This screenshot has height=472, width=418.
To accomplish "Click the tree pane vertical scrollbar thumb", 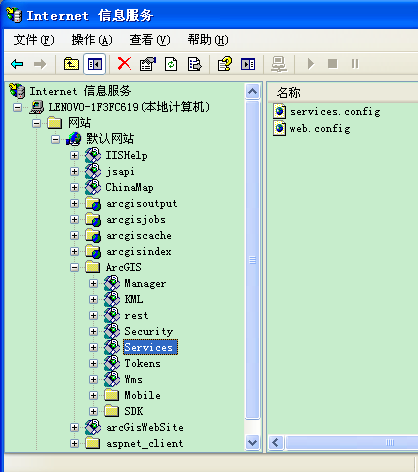I will pos(252,260).
